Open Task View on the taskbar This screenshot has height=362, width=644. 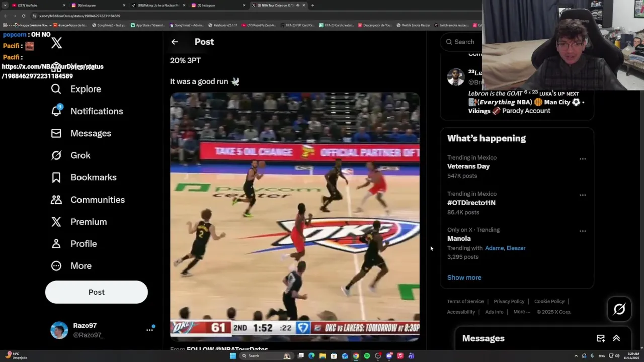tap(300, 356)
